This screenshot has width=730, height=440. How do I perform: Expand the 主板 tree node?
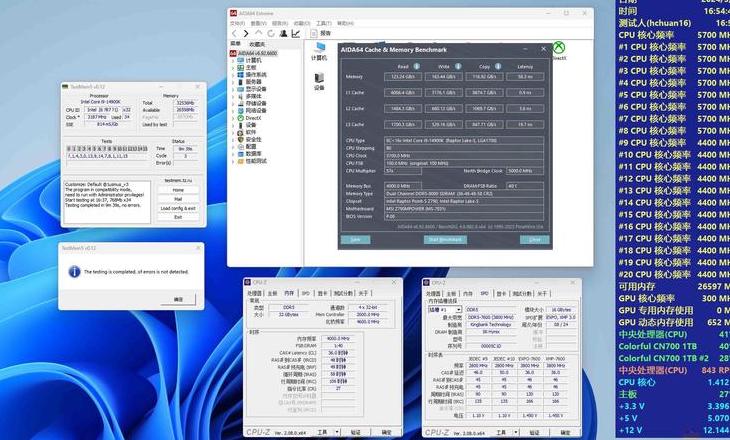coord(233,67)
